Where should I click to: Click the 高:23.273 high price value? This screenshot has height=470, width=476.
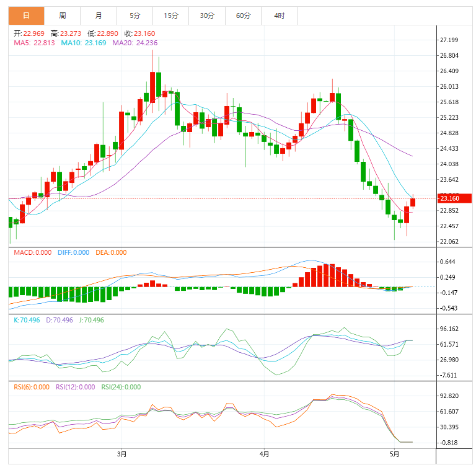(66, 33)
